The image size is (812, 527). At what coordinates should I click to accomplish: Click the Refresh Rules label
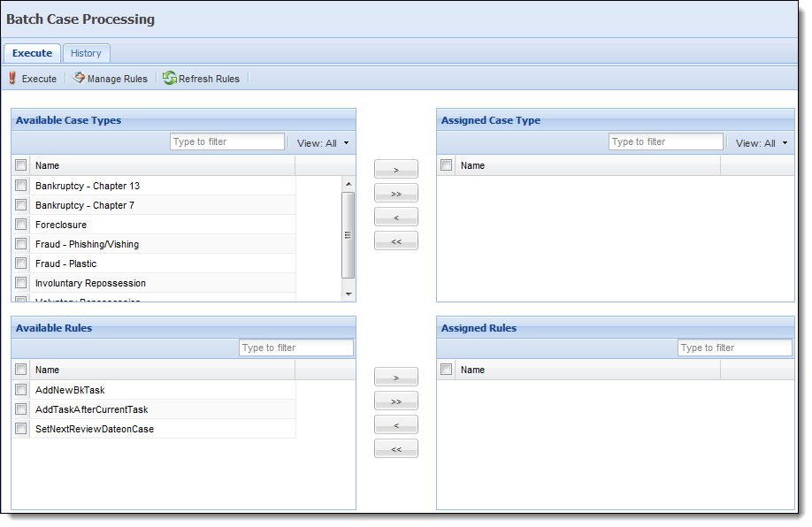210,79
